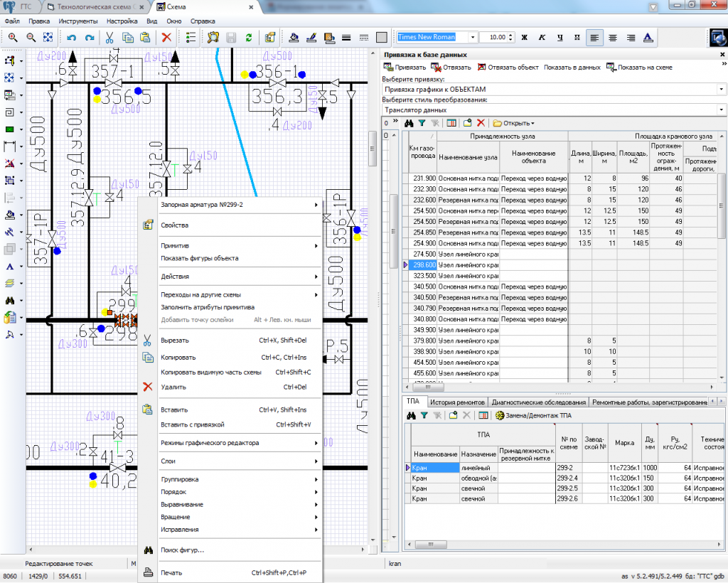
Task: Increase font size with stepper arrows
Action: coord(511,35)
